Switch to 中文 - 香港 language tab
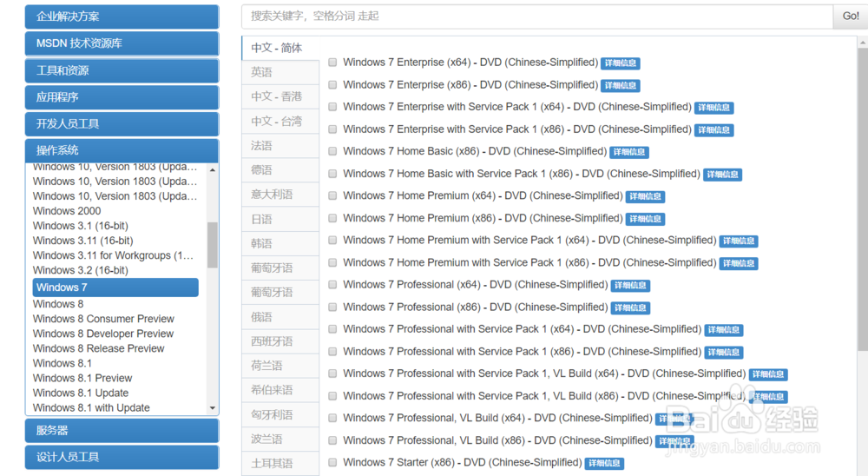The image size is (868, 476). (x=280, y=96)
